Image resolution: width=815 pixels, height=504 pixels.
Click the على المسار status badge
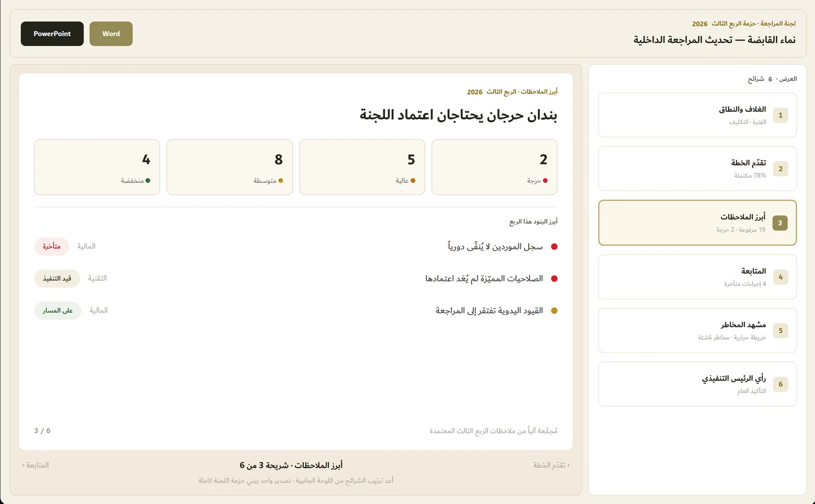click(58, 311)
